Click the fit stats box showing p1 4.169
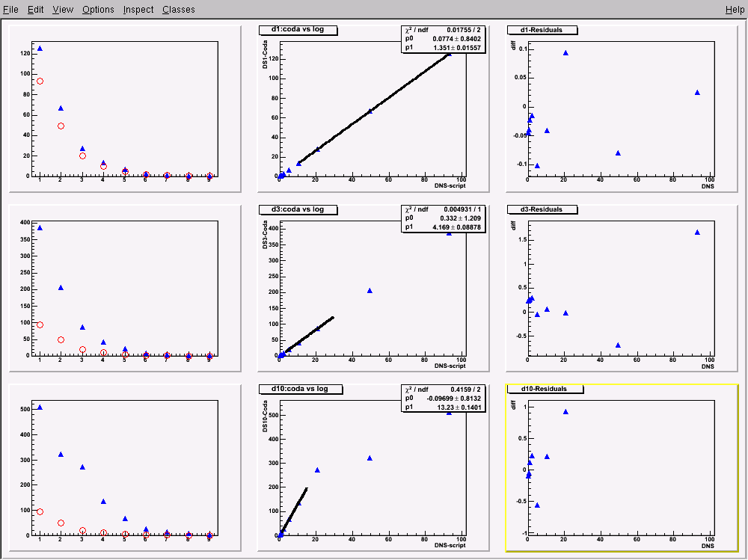748x560 pixels. tap(443, 218)
